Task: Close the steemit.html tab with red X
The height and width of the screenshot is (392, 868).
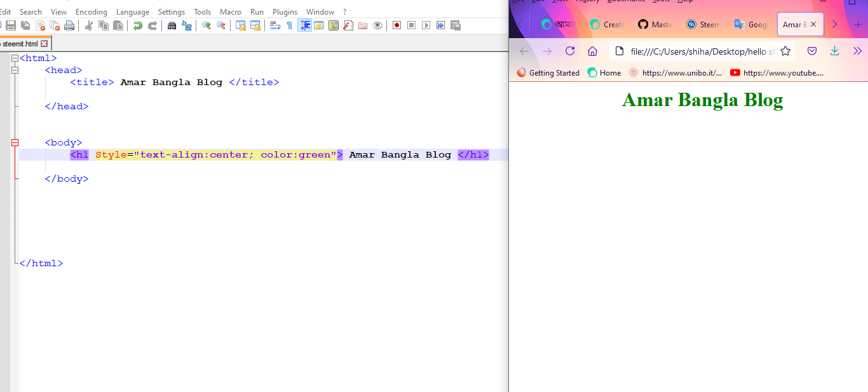Action: pos(44,44)
